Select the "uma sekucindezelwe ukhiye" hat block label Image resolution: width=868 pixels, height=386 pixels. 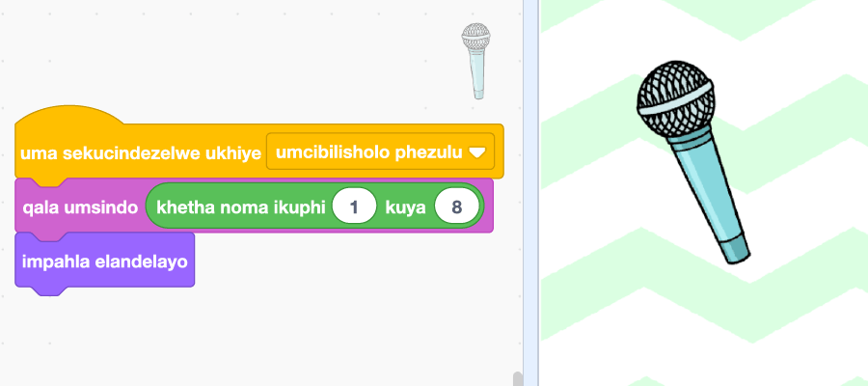click(x=140, y=152)
